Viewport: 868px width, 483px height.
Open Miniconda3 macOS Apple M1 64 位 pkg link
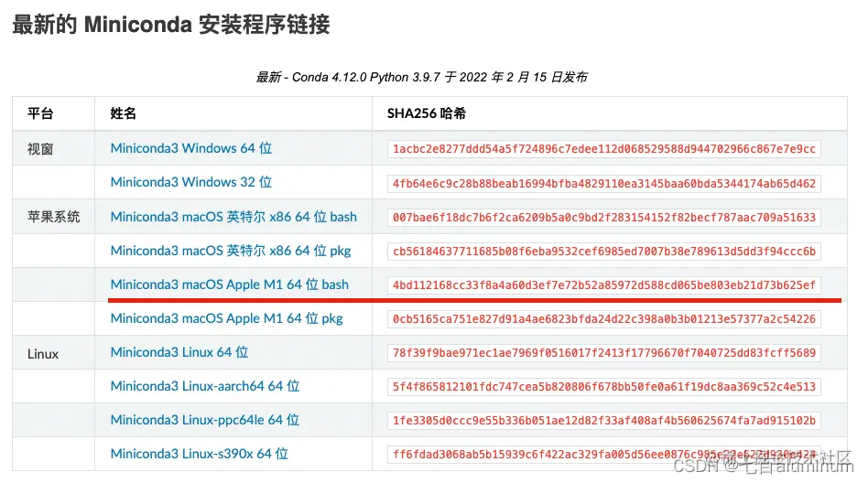227,318
